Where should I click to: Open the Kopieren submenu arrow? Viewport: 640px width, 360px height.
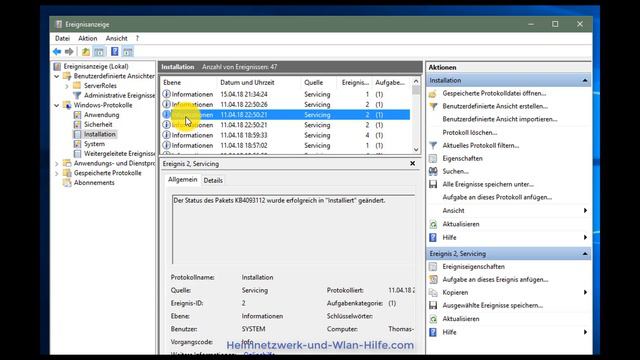point(585,293)
